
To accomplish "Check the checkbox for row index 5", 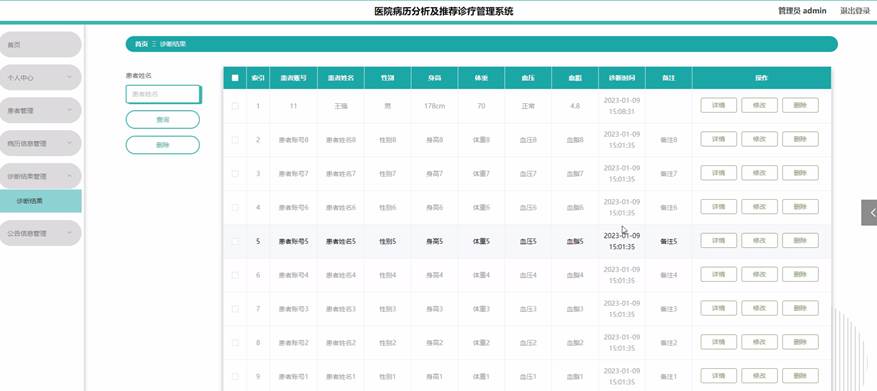I will pos(235,241).
